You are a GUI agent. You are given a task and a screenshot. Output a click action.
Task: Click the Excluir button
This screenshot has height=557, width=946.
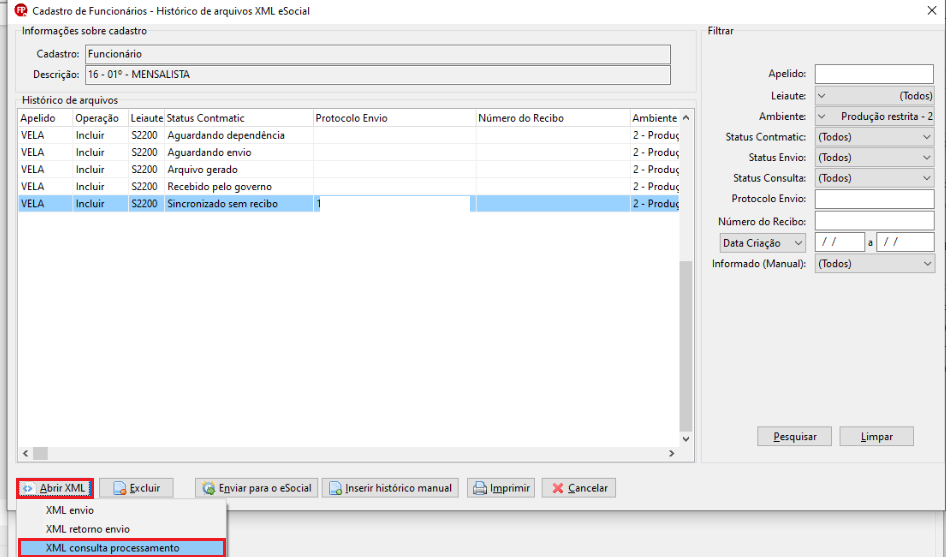(x=136, y=488)
